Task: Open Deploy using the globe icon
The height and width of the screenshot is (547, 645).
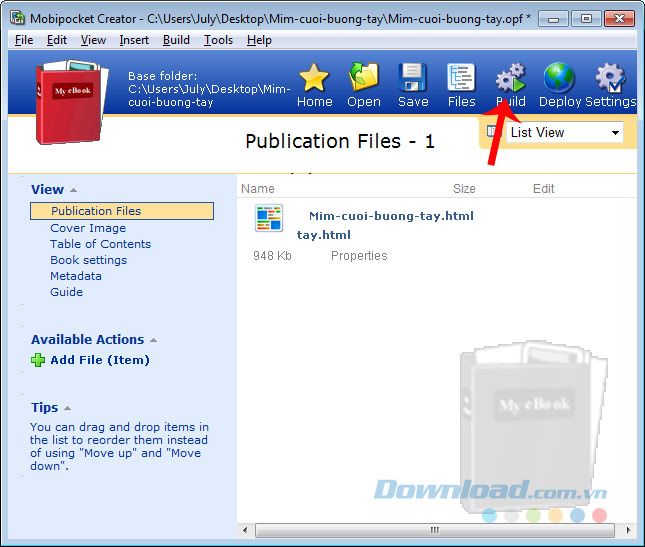Action: tap(559, 77)
